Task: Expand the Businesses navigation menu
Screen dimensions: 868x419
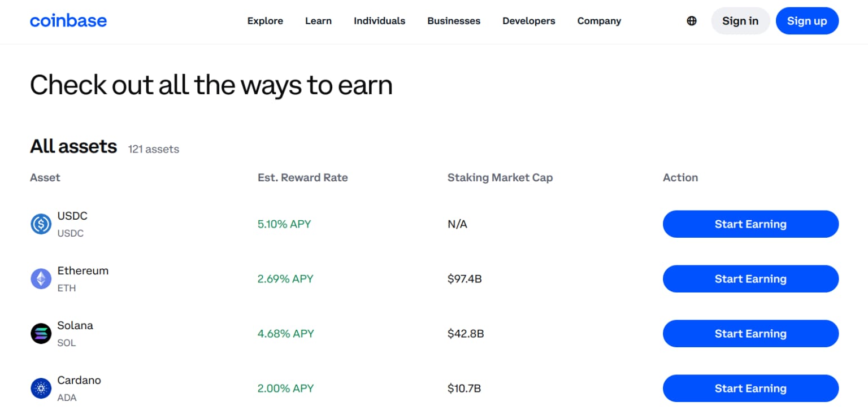Action: (454, 21)
